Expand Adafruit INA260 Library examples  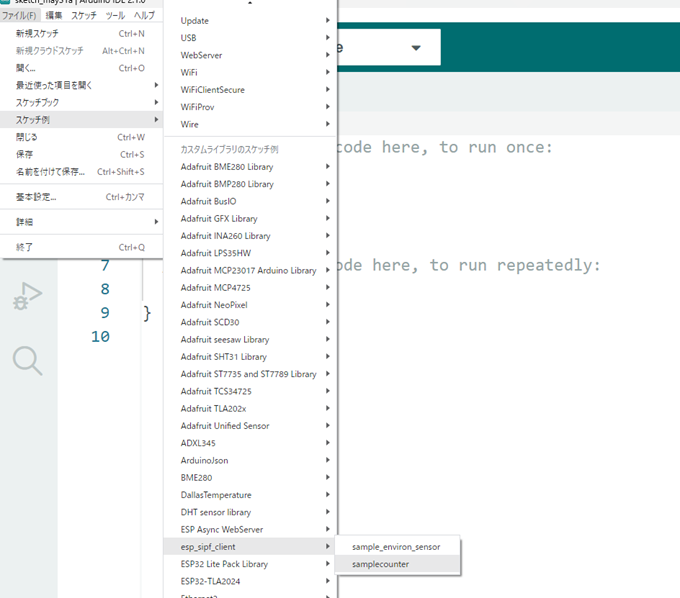click(x=250, y=236)
